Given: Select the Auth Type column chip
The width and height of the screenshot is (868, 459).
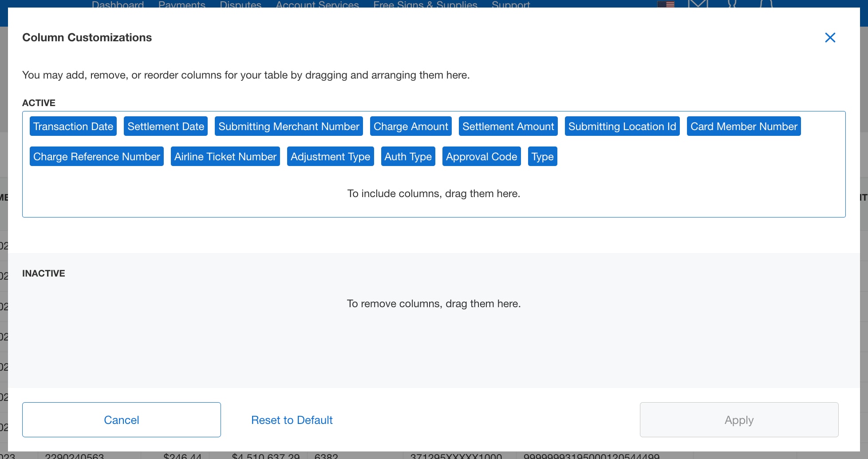Looking at the screenshot, I should 408,156.
